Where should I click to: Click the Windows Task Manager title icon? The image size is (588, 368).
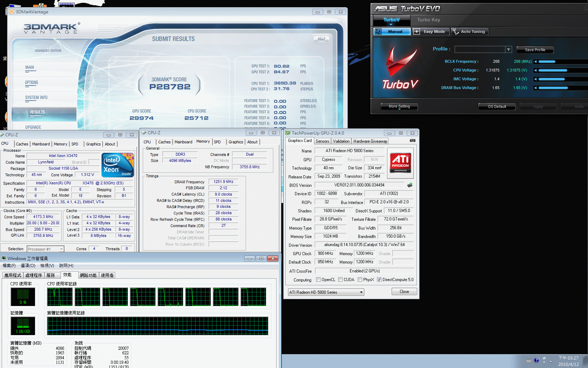click(x=4, y=258)
